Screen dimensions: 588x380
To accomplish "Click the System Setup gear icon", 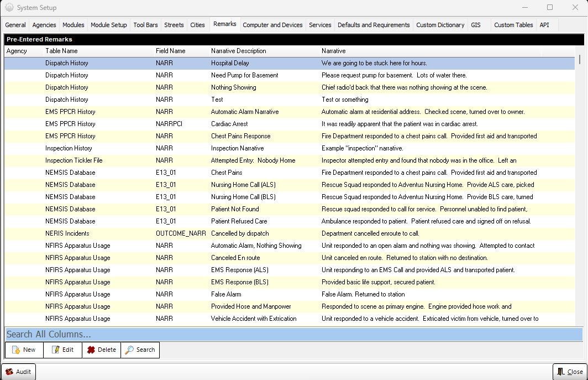I will [9, 8].
